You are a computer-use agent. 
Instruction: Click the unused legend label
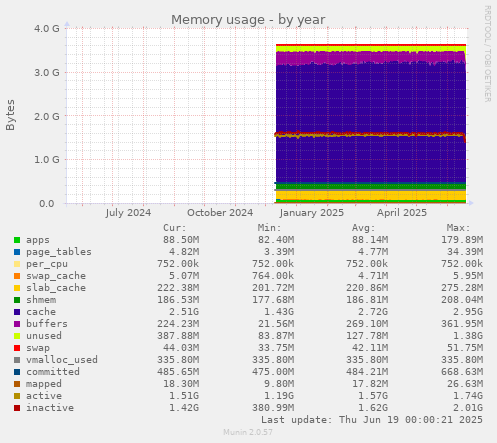click(x=44, y=336)
